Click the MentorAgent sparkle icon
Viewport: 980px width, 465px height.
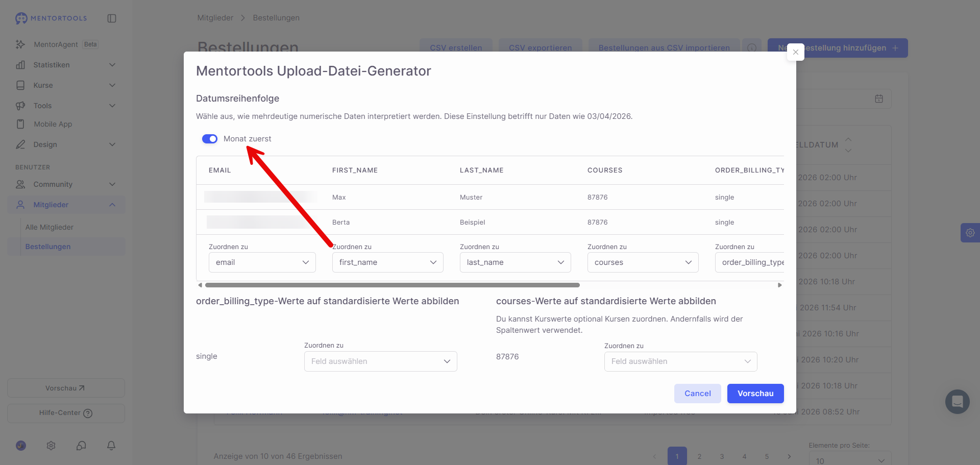(x=20, y=44)
